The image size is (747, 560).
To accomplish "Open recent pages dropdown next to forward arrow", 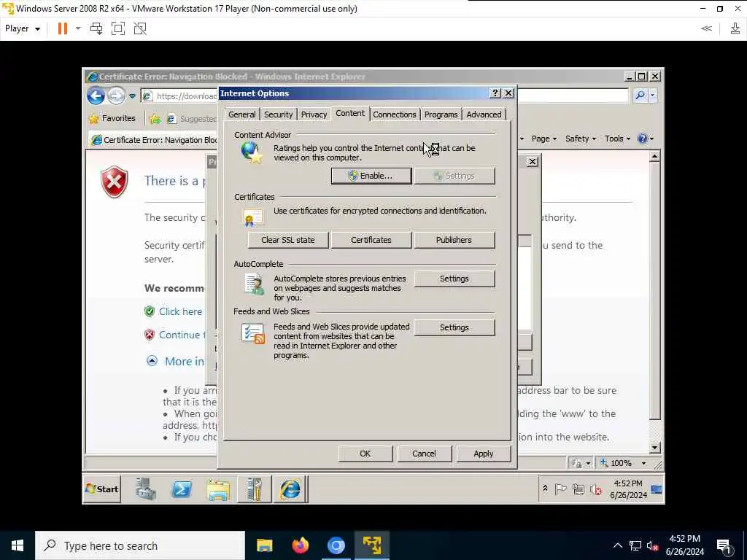I will point(133,96).
